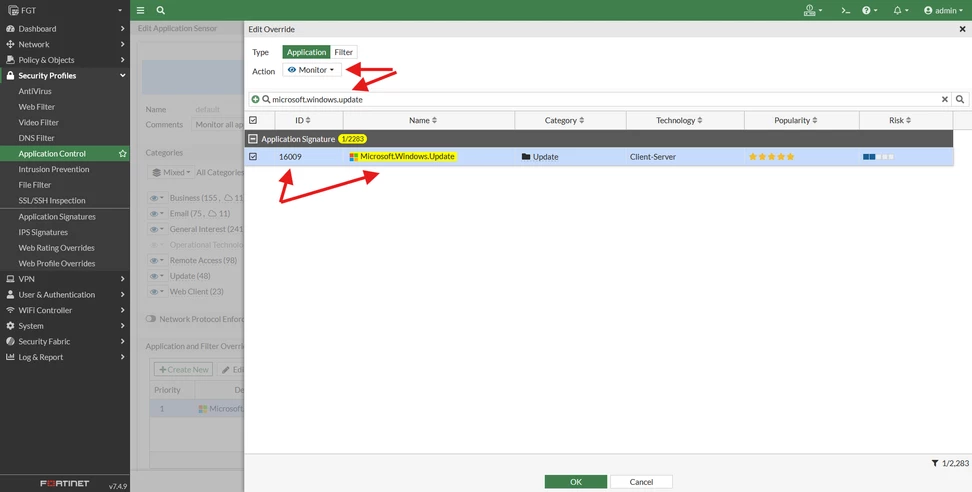Viewport: 972px width, 492px height.
Task: Toggle Network Protocol Enforcement switch
Action: tap(151, 319)
